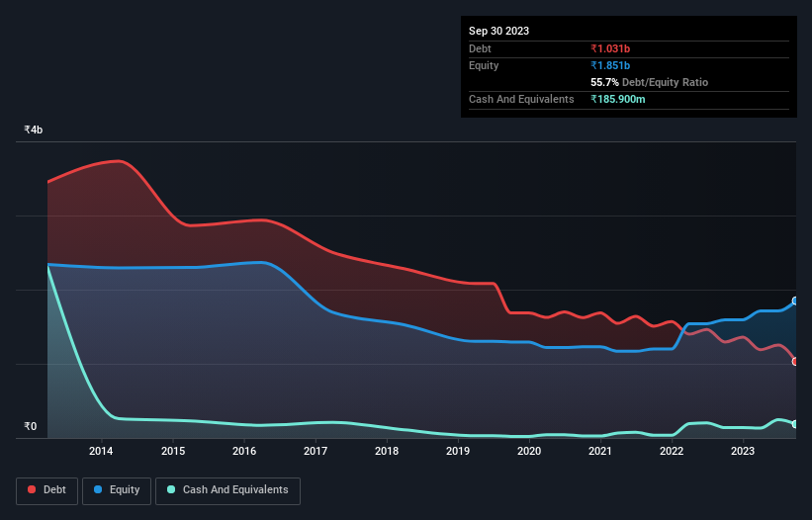Screen dimensions: 812x520
Task: Click the 2018 x-axis label
Action: click(387, 451)
